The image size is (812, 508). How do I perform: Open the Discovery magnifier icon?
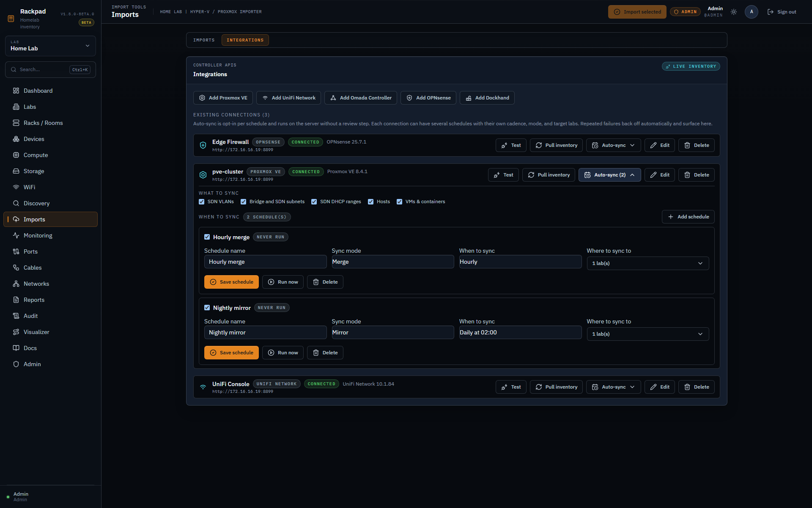[x=16, y=203]
